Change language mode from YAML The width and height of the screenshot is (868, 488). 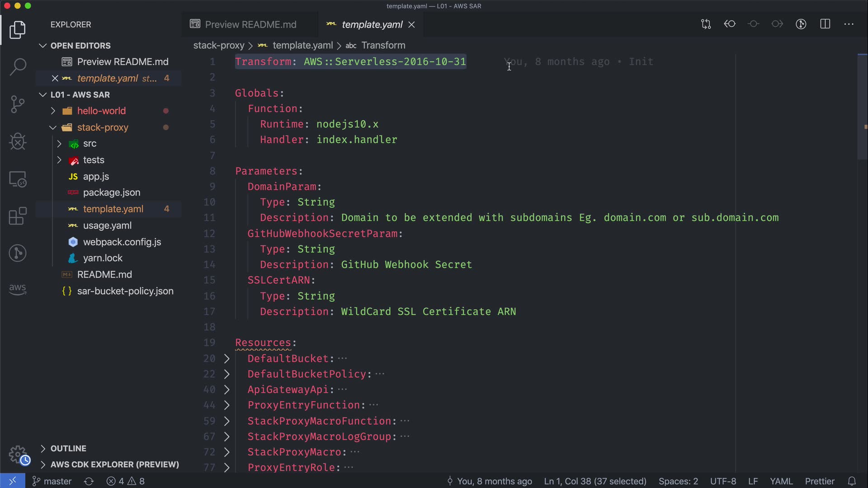click(781, 481)
